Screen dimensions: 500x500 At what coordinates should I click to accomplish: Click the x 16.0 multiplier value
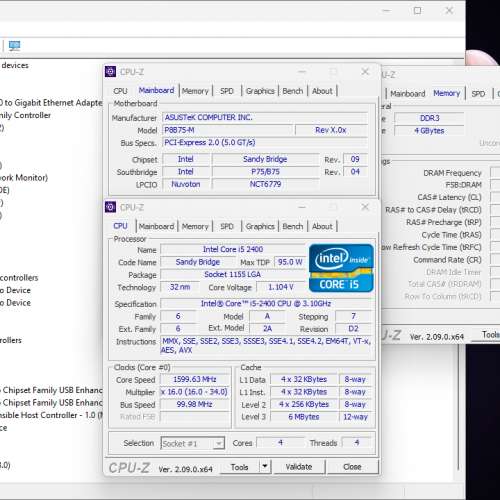195,392
